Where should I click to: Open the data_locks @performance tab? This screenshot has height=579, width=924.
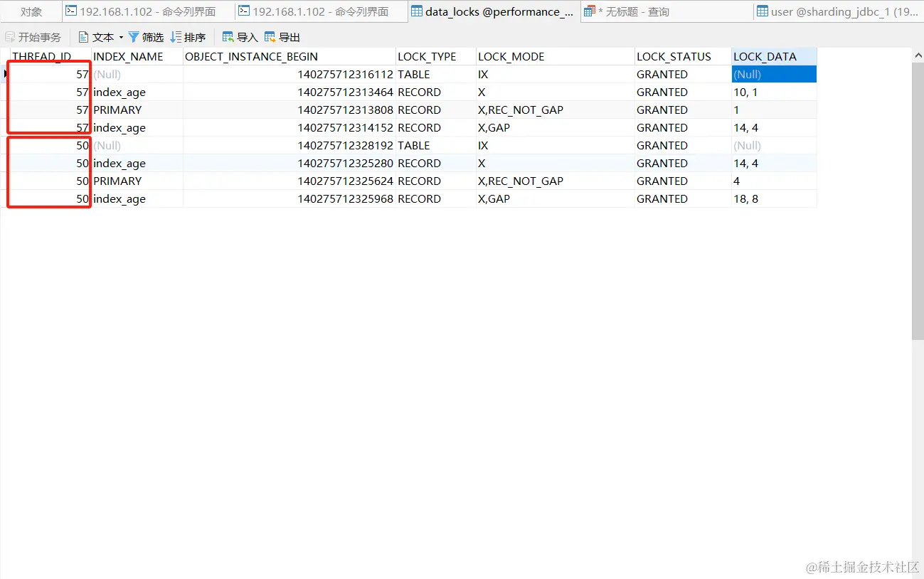pyautogui.click(x=494, y=11)
